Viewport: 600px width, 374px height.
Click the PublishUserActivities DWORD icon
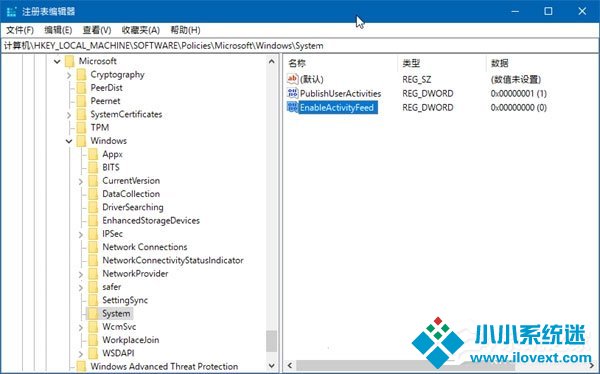point(292,93)
